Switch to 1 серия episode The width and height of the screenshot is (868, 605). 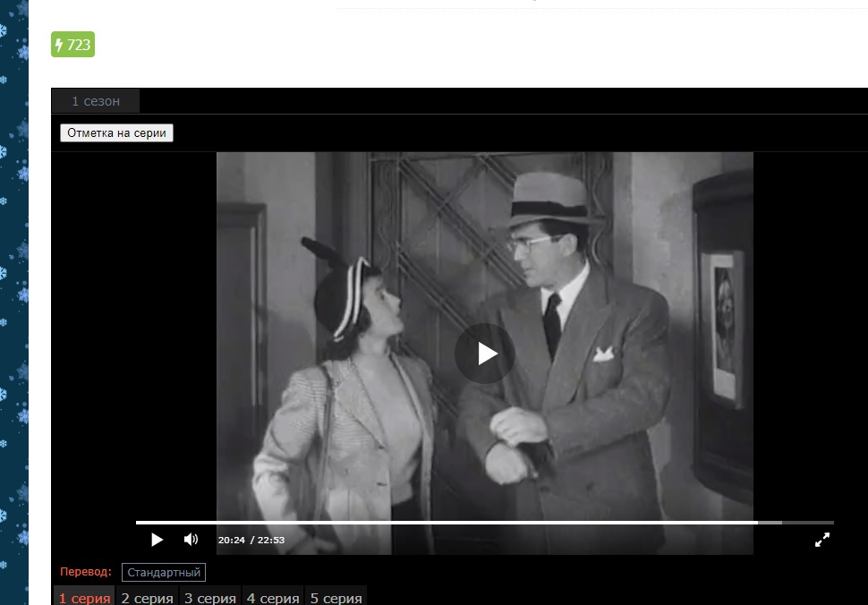(84, 598)
